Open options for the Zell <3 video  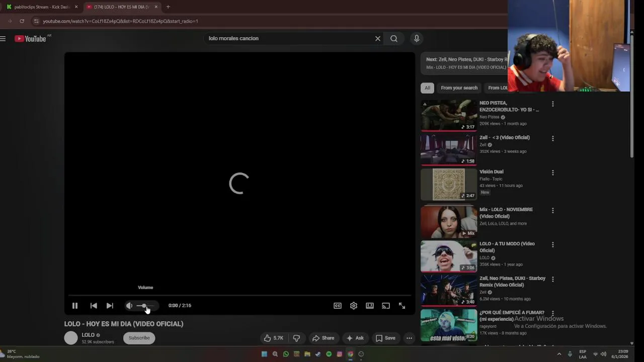553,138
